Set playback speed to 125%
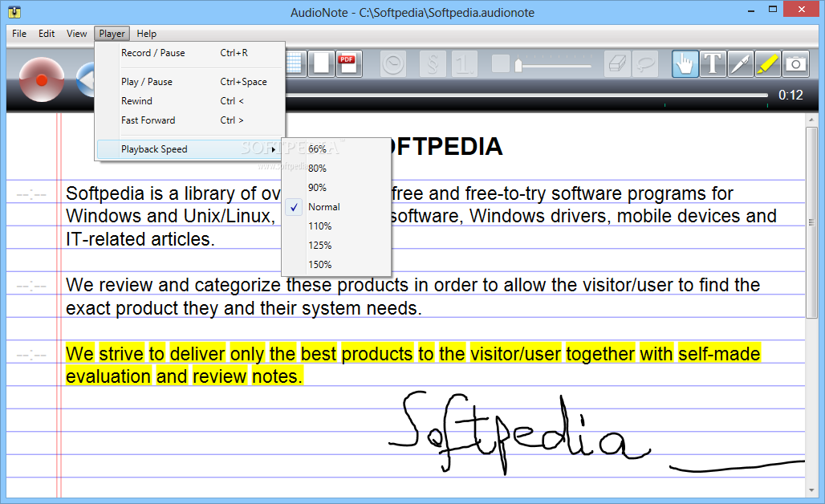825x504 pixels. [337, 245]
